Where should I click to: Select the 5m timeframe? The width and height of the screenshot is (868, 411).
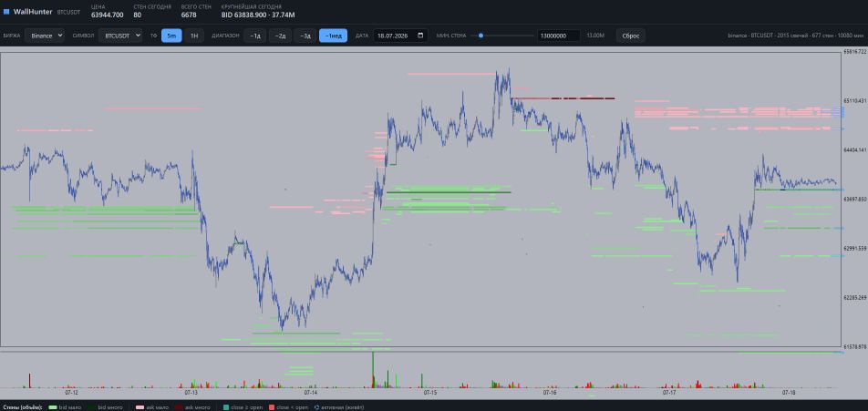(171, 36)
